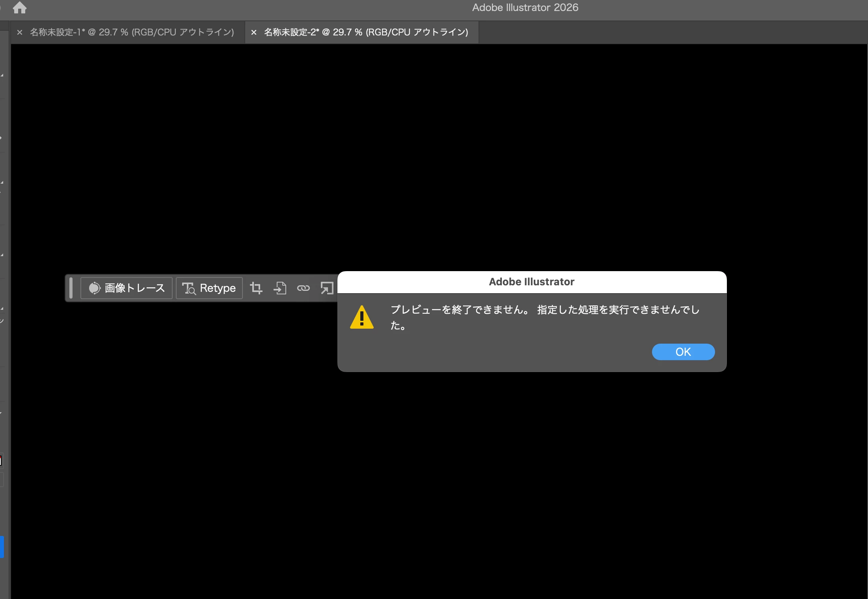
Task: Click the yellow warning triangle icon
Action: click(361, 318)
